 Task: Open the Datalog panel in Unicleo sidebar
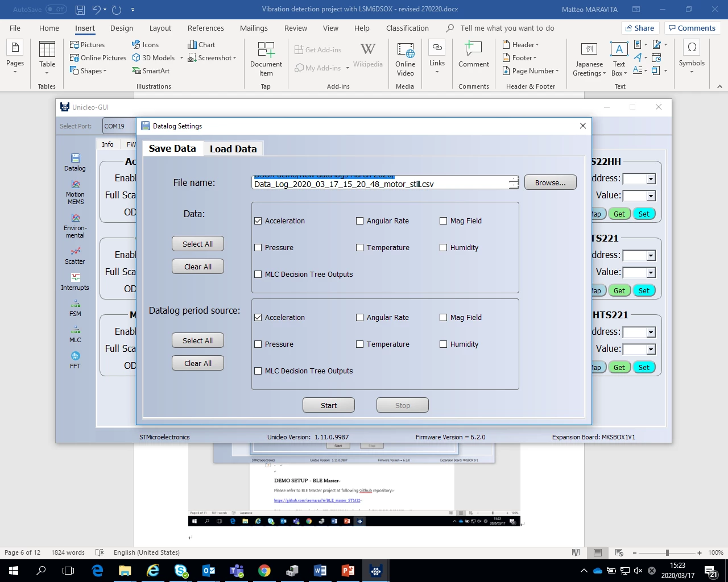click(x=75, y=162)
